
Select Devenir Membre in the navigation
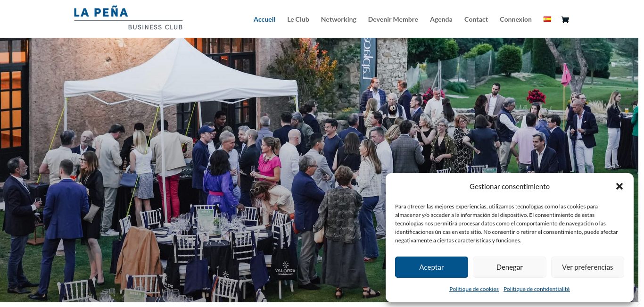(x=393, y=19)
